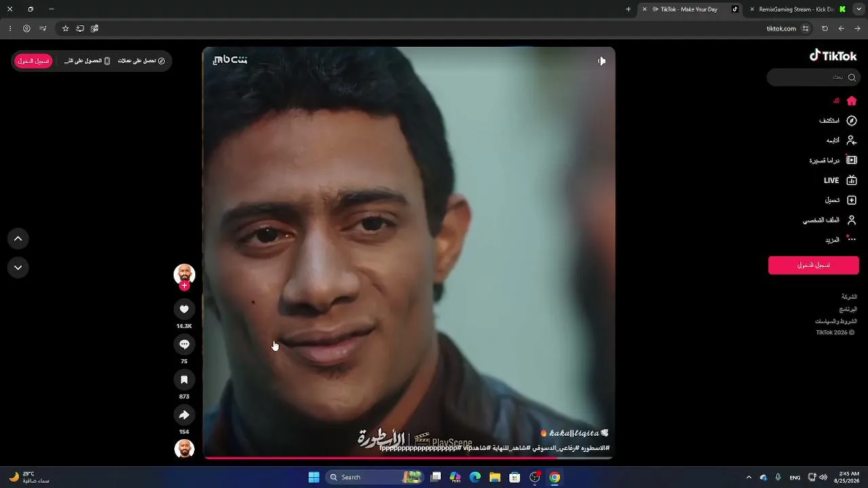Open the TikTok home logo
Image resolution: width=868 pixels, height=488 pixels.
coord(833,56)
